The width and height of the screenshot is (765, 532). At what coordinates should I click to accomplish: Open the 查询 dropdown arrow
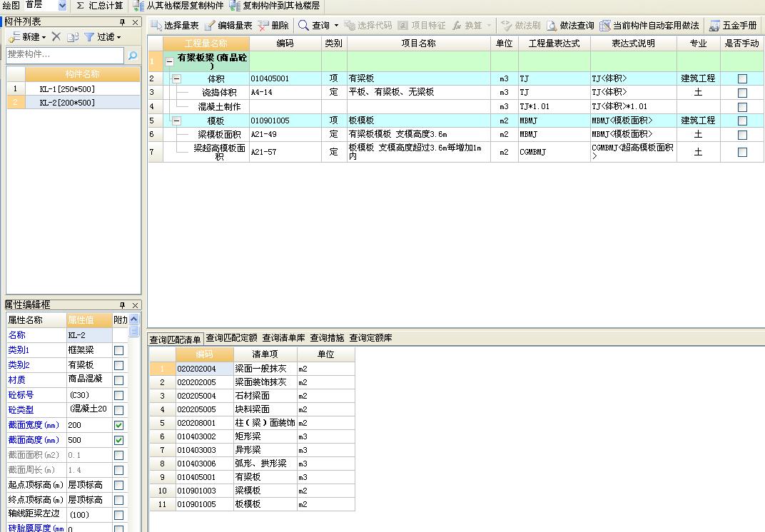[336, 26]
